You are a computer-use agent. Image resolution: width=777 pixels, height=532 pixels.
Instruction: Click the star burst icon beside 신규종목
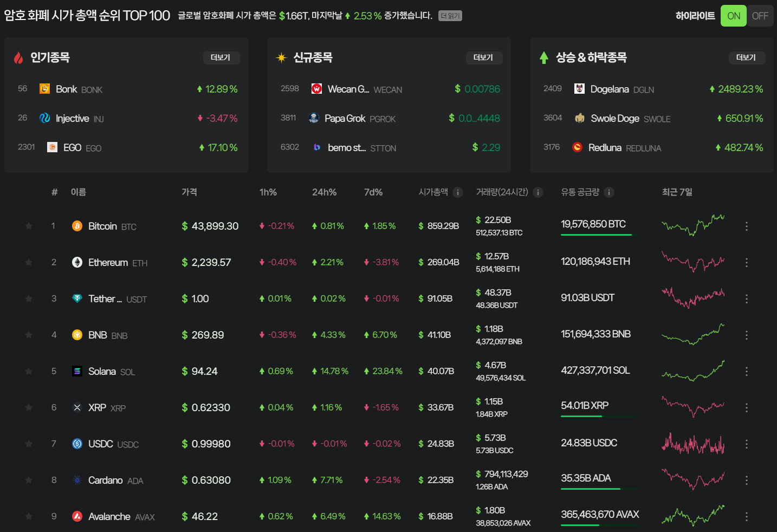[281, 57]
